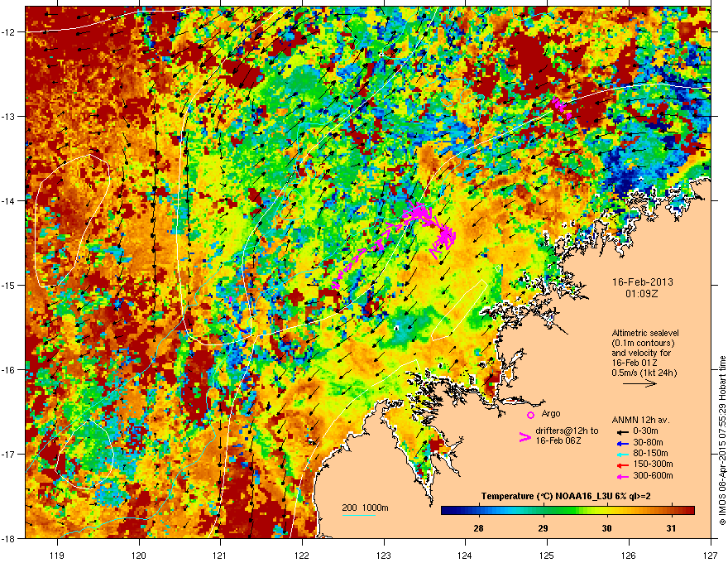Click the 0.5m/s (1kt 24h) text
The image size is (728, 563).
click(644, 373)
